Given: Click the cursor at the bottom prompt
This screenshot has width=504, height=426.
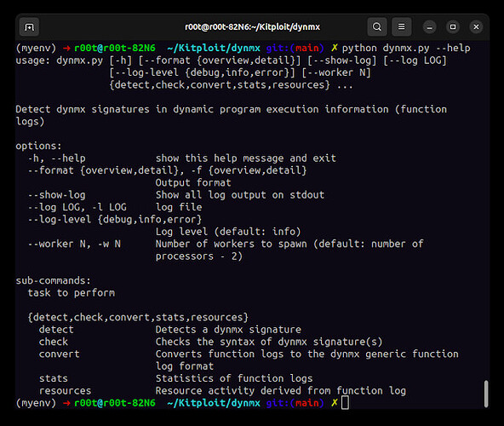Looking at the screenshot, I should (x=345, y=403).
